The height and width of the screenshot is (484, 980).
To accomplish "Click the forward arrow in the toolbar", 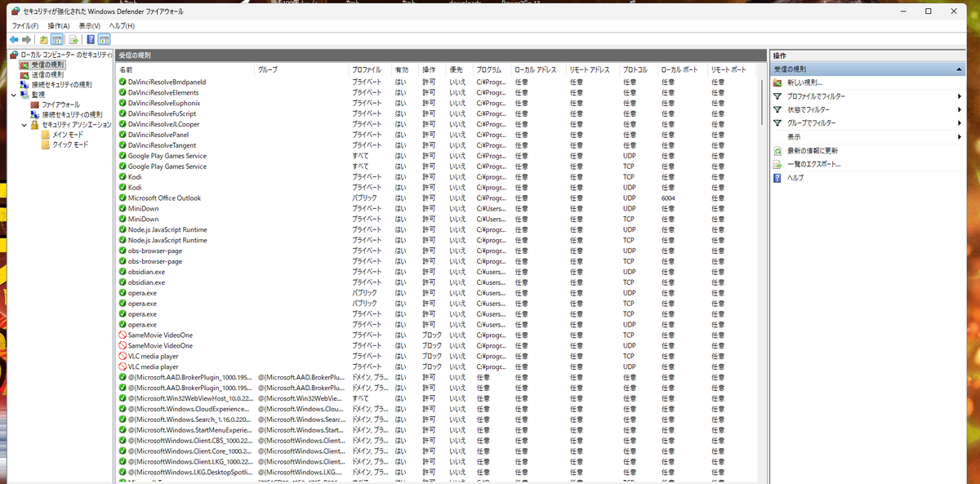I will point(27,39).
